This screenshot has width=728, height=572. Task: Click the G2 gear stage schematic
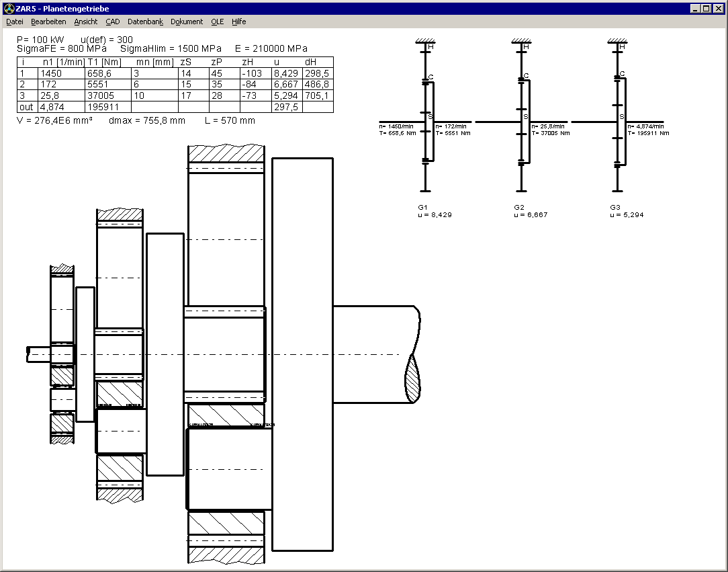tap(521, 122)
